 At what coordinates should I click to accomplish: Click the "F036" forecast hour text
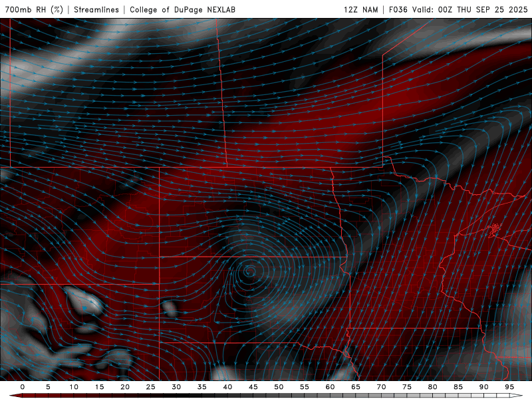click(x=398, y=9)
